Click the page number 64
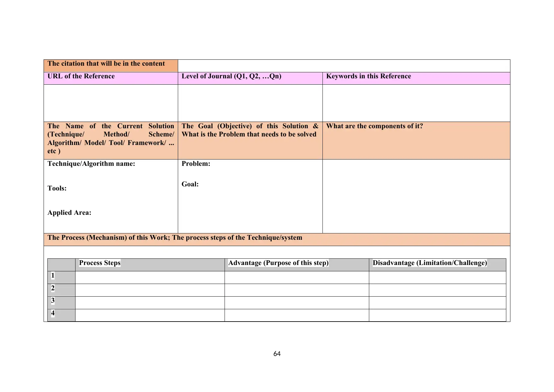 pyautogui.click(x=277, y=354)
